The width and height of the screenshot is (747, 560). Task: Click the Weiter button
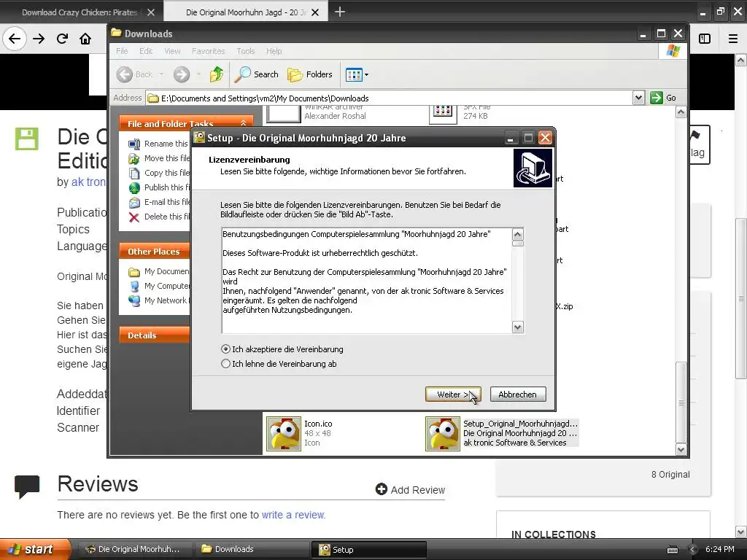(x=453, y=394)
